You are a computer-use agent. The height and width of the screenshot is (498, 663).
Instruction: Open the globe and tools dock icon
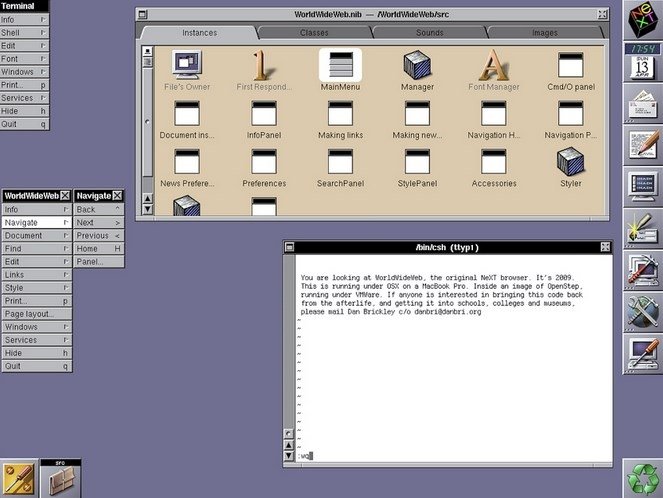pos(642,312)
